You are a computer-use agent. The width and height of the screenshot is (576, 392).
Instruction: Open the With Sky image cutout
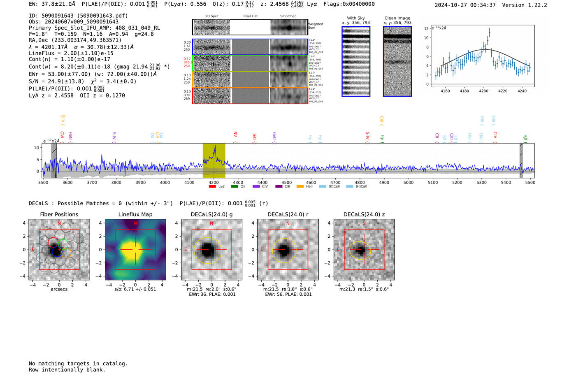[356, 61]
